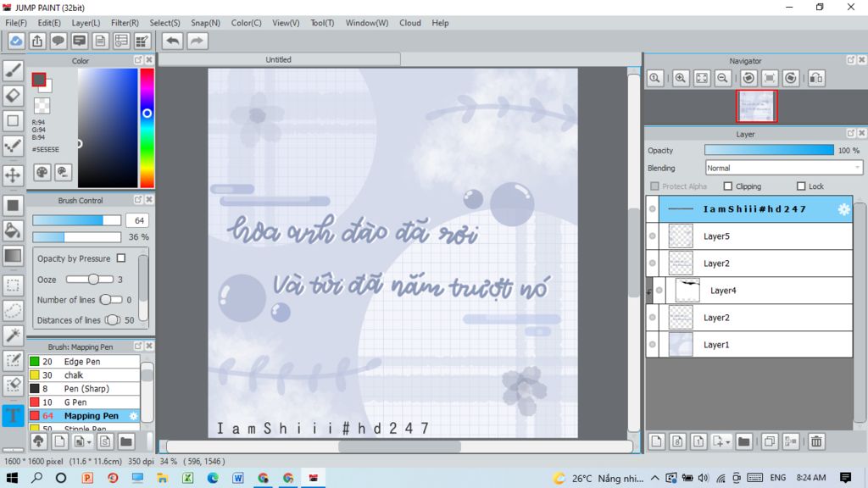
Task: Click the cloud save icon
Action: click(x=16, y=41)
